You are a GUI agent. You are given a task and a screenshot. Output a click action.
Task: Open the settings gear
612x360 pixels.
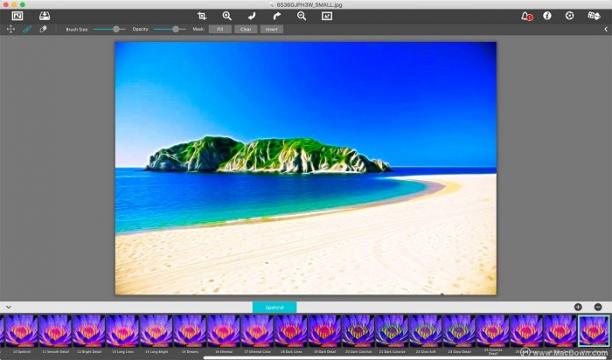tap(569, 16)
